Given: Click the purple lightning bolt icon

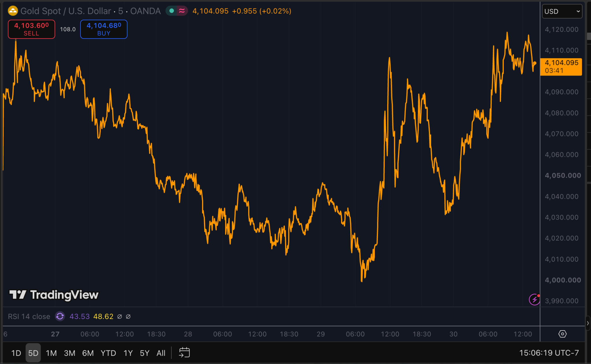Looking at the screenshot, I should (x=534, y=299).
